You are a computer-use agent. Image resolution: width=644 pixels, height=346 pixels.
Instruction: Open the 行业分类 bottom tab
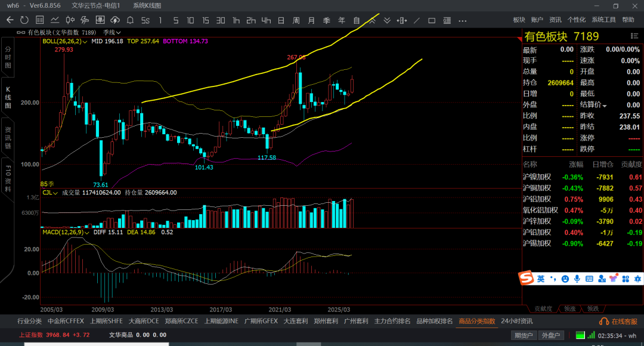(x=29, y=321)
